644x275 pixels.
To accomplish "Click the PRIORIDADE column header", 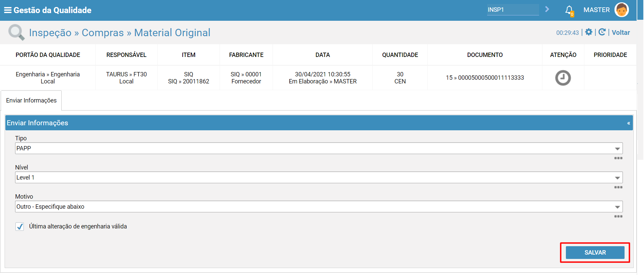I will pos(610,55).
